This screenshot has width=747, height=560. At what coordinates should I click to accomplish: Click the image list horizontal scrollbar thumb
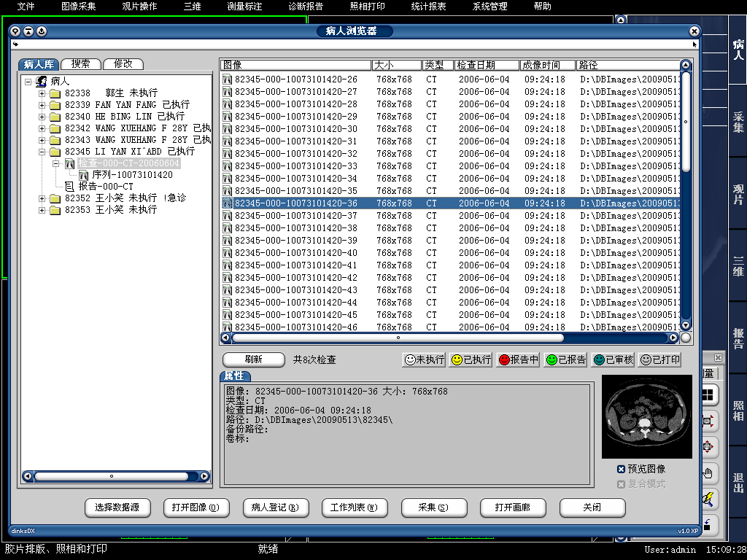point(398,338)
